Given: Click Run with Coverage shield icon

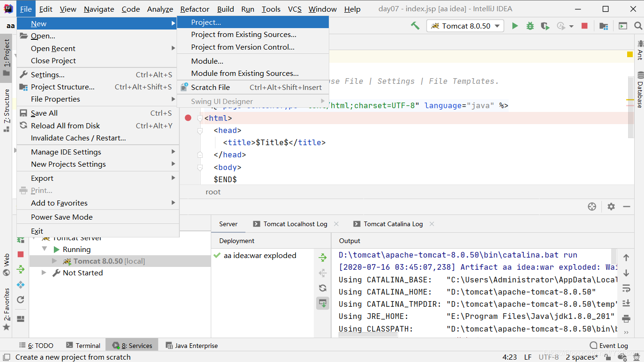Looking at the screenshot, I should click(545, 26).
